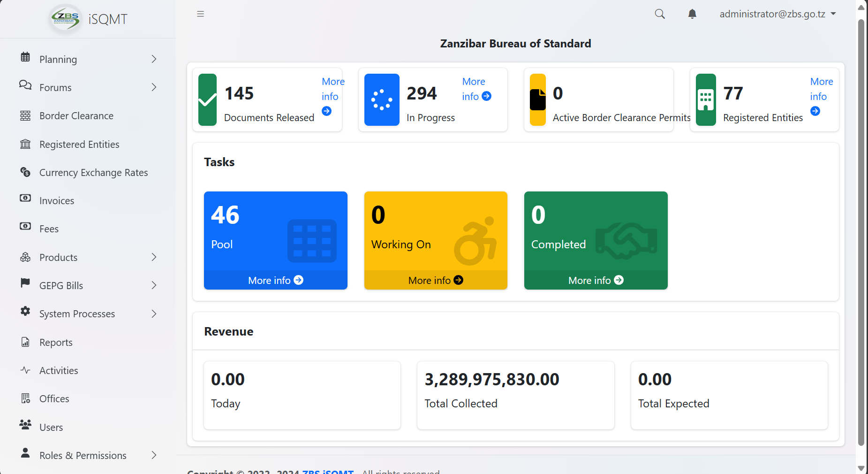Open the notifications bell

692,14
